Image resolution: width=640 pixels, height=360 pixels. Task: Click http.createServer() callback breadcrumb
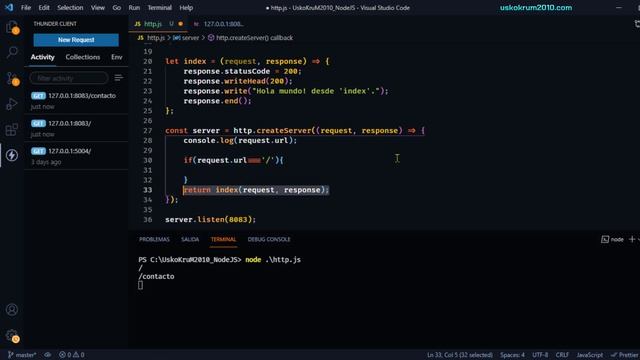pos(254,38)
